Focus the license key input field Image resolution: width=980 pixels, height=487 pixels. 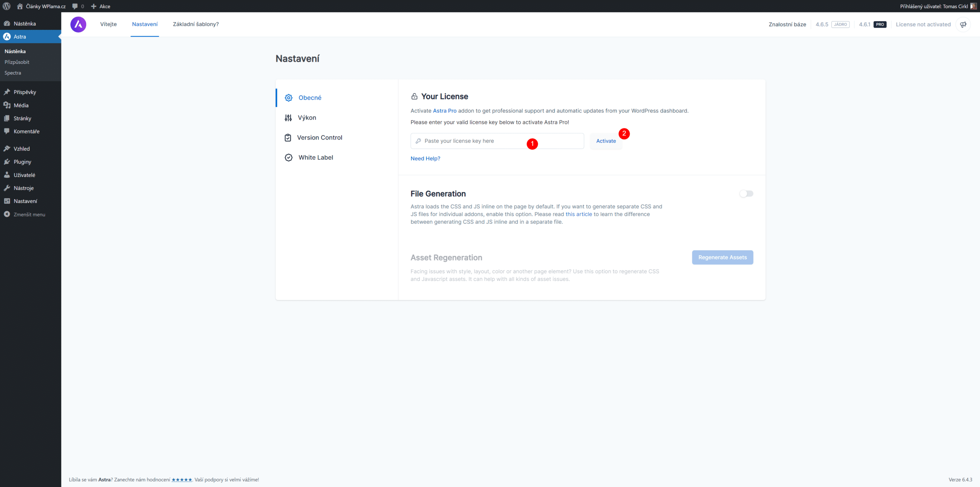[497, 141]
